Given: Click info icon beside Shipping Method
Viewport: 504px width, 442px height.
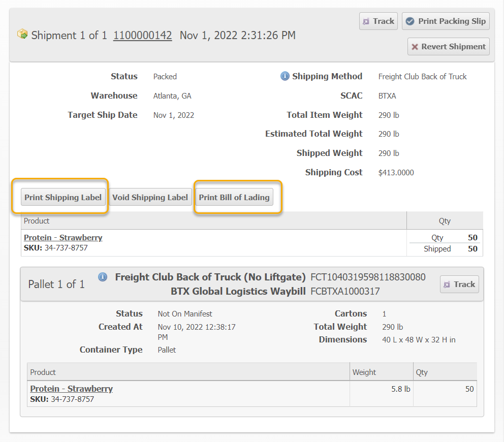Looking at the screenshot, I should tap(285, 76).
